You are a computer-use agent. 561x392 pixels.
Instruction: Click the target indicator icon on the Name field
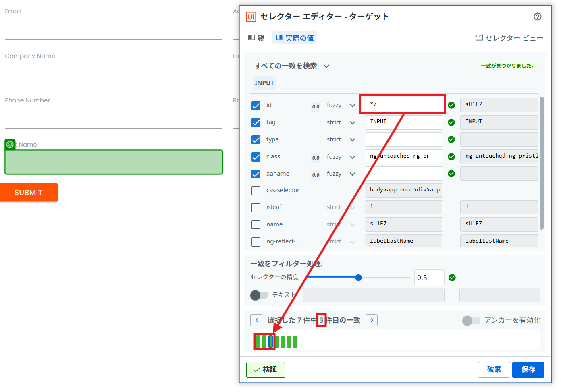pyautogui.click(x=10, y=144)
